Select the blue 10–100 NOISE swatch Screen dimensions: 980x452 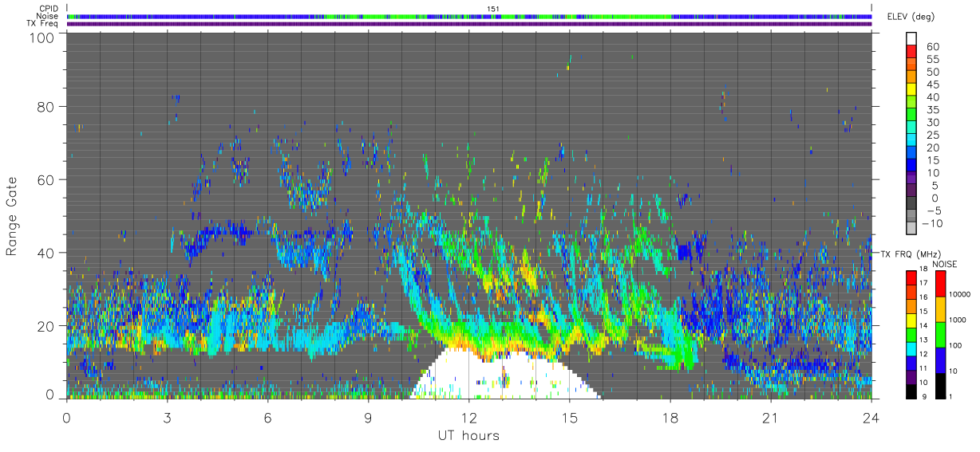[940, 360]
